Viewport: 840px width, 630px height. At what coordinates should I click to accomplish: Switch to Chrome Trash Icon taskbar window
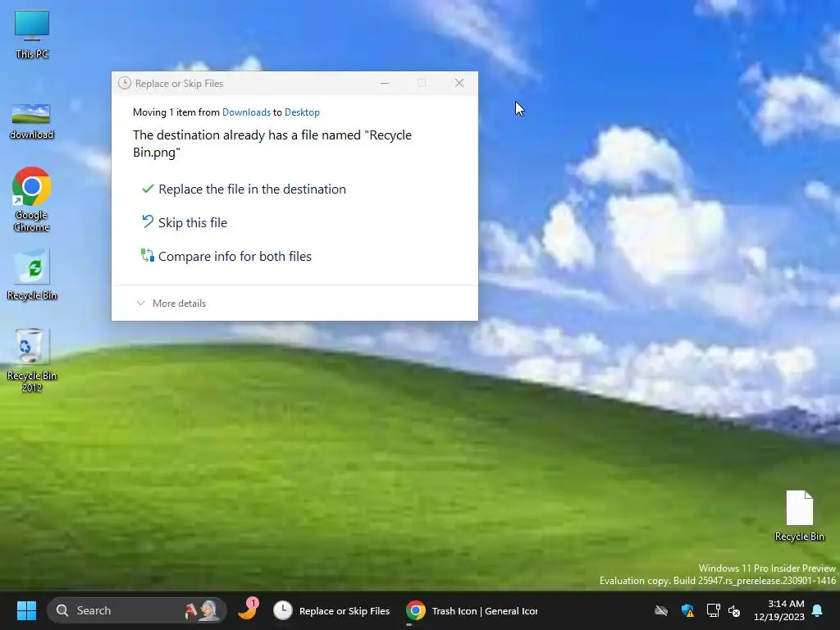click(x=471, y=610)
